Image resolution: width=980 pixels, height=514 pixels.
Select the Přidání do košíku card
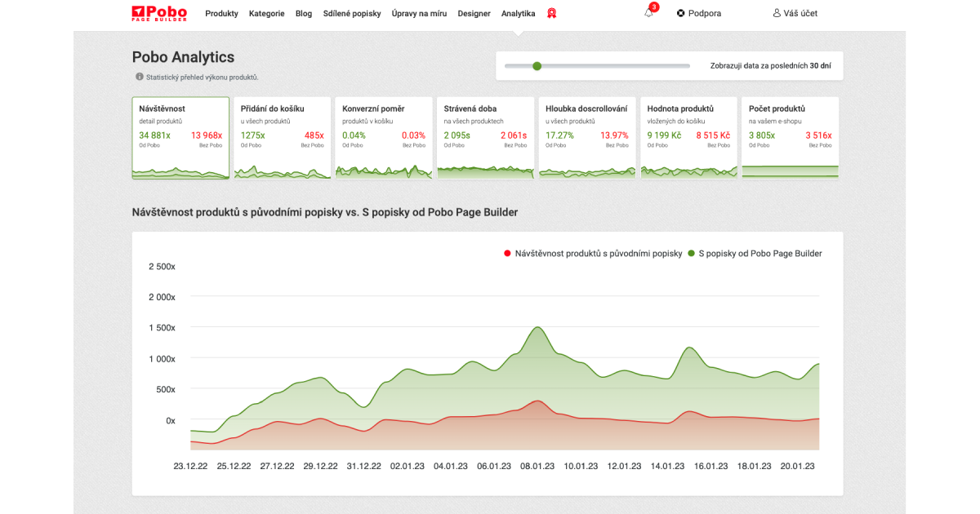click(x=282, y=138)
